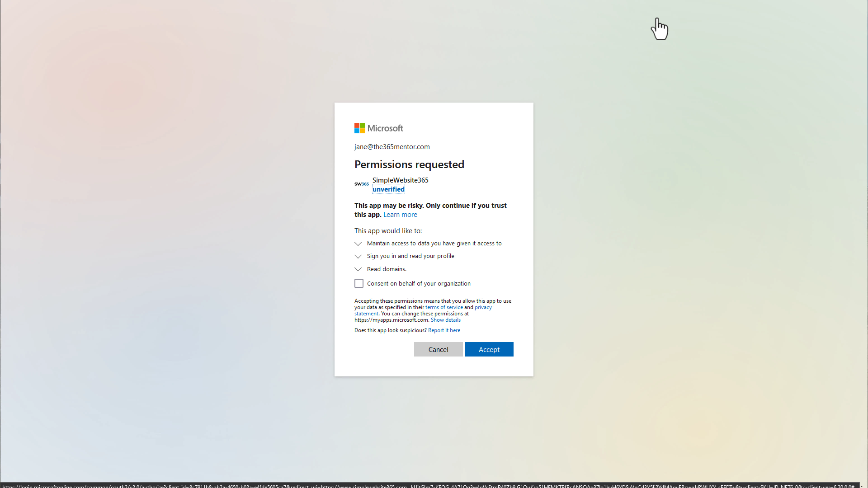Open the terms of service link
Screen dimensions: 868x488
click(444, 307)
